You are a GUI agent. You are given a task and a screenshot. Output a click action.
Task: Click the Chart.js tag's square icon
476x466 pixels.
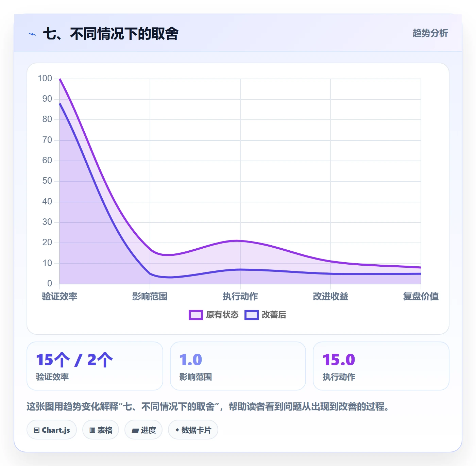point(37,430)
